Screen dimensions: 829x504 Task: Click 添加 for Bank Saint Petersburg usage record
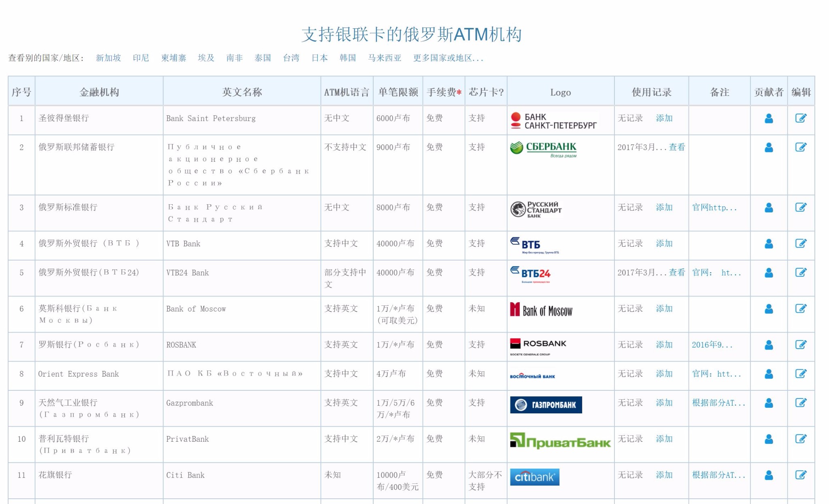coord(664,118)
